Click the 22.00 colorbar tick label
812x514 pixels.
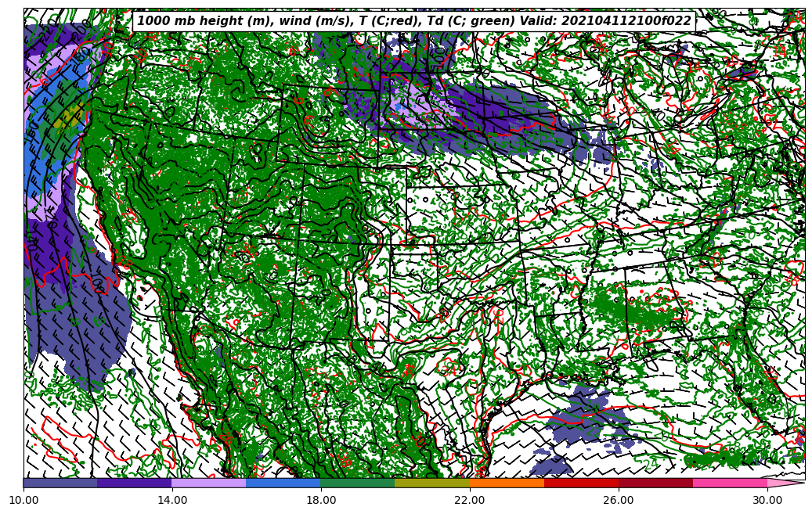coord(470,499)
